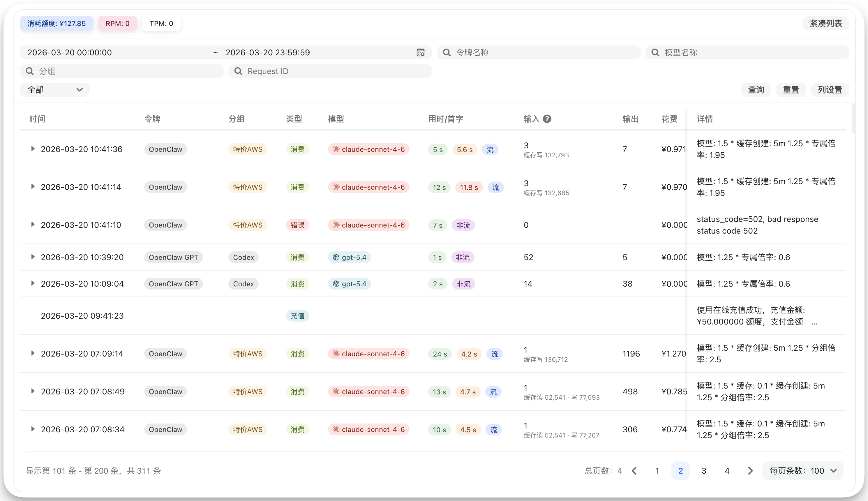Viewport: 868px width, 501px height.
Task: Open the 全部 log type dropdown
Action: (x=55, y=90)
